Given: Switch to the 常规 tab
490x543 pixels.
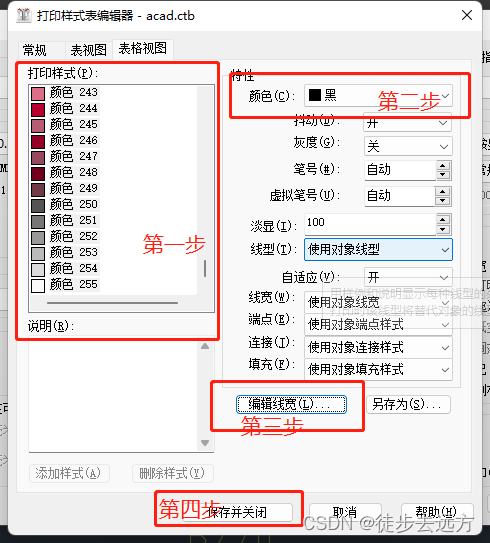Looking at the screenshot, I should 41,50.
